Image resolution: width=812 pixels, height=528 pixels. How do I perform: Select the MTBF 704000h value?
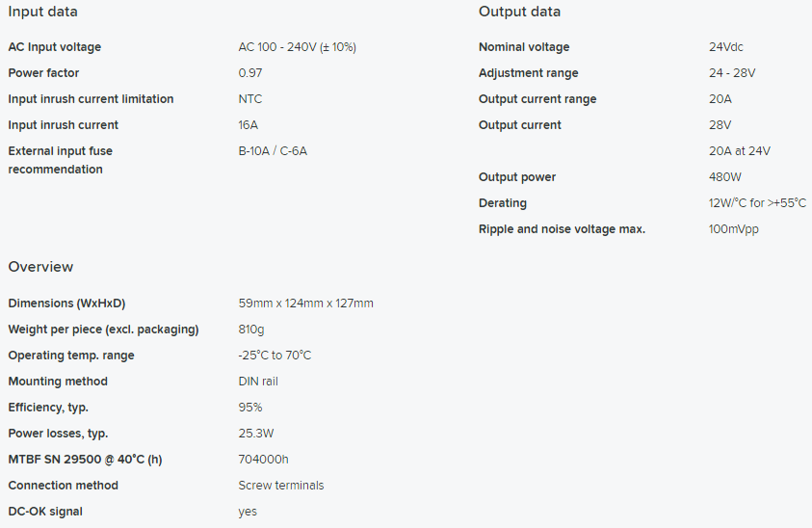coord(263,459)
